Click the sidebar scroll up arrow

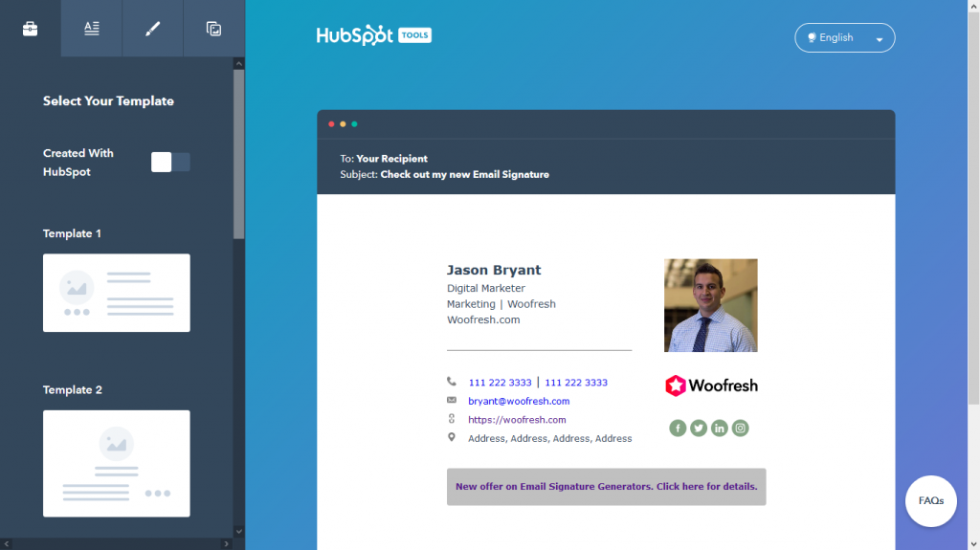pos(238,63)
